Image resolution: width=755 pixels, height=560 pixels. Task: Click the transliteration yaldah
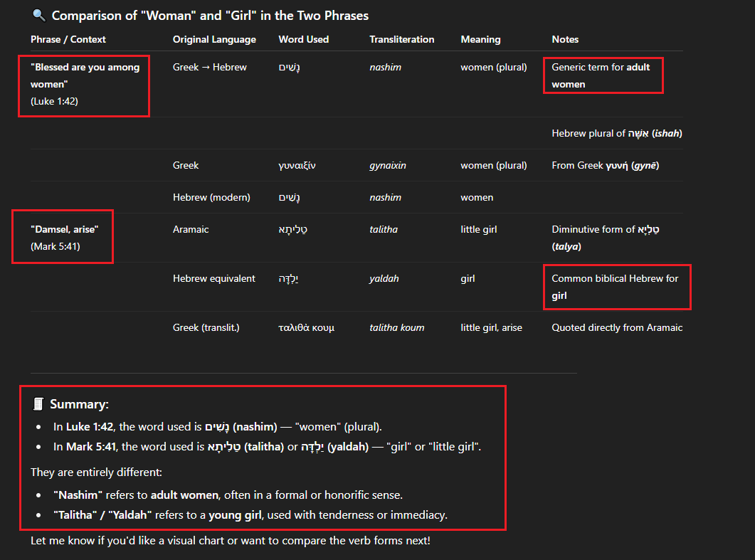pyautogui.click(x=384, y=279)
